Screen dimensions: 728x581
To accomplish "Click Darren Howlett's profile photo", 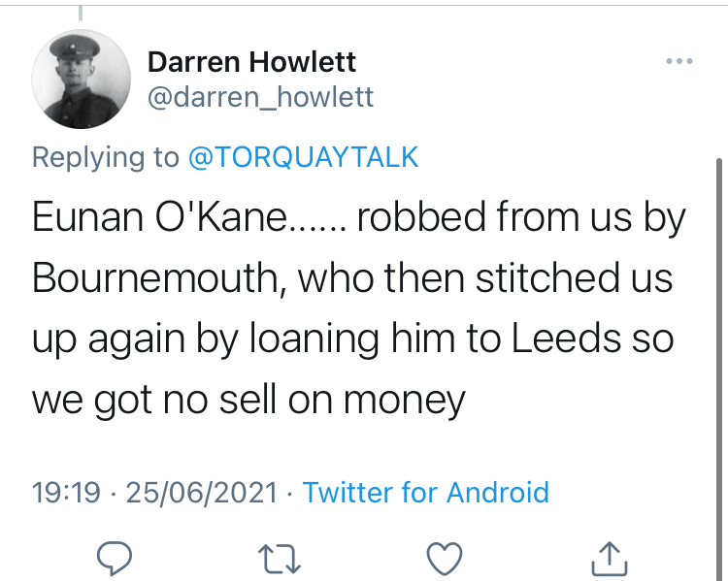I will click(x=81, y=79).
